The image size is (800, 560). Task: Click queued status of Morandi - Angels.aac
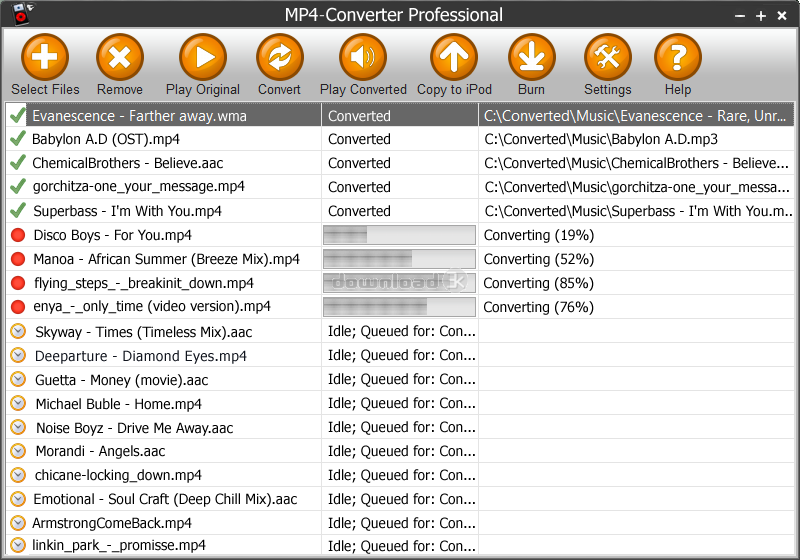coord(402,451)
